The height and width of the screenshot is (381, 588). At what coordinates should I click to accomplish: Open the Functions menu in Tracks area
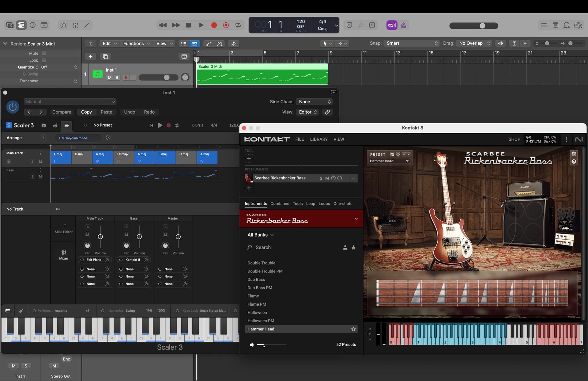(x=136, y=44)
